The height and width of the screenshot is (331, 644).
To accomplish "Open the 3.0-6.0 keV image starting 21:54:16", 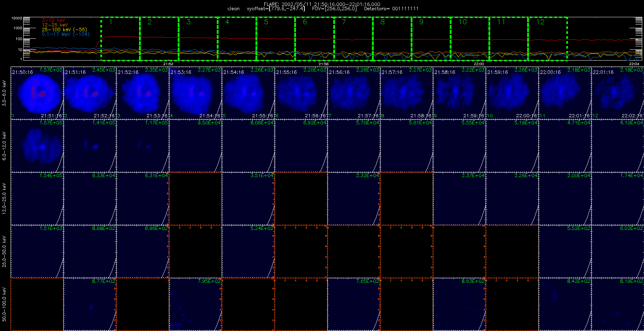I will pos(248,93).
